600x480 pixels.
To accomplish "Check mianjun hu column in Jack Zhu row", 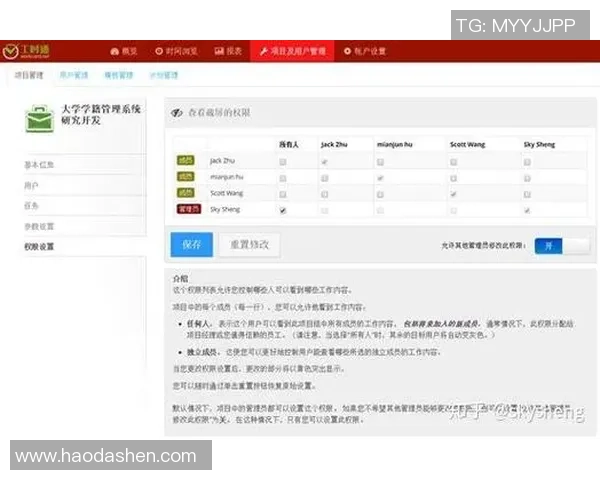I will 380,162.
